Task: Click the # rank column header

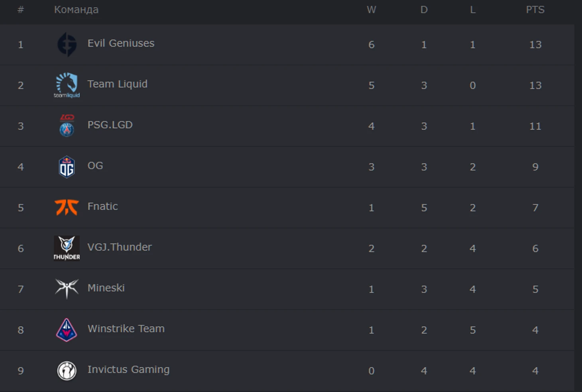Action: tap(21, 10)
